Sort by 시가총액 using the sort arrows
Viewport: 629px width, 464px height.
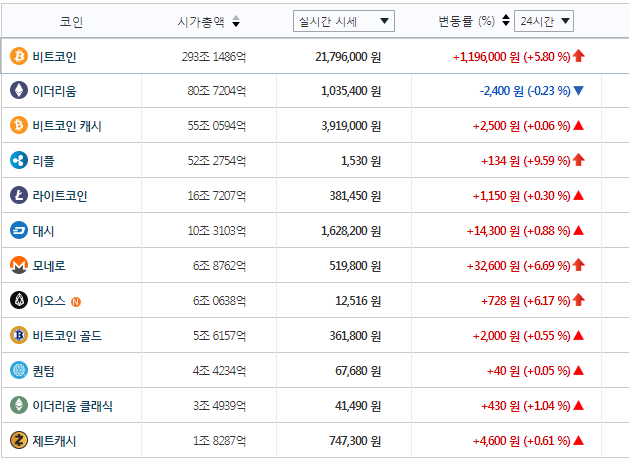click(235, 22)
